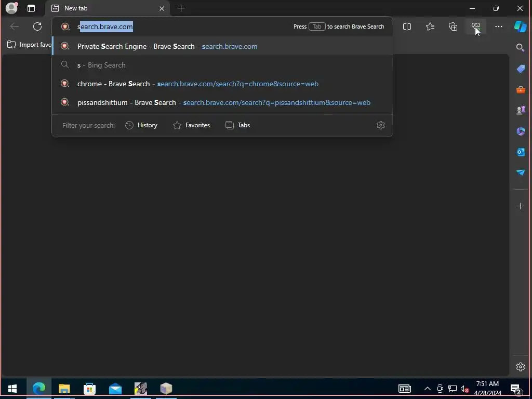Screen dimensions: 532x399
Task: Open Browser essentials heart icon
Action: coord(476,26)
